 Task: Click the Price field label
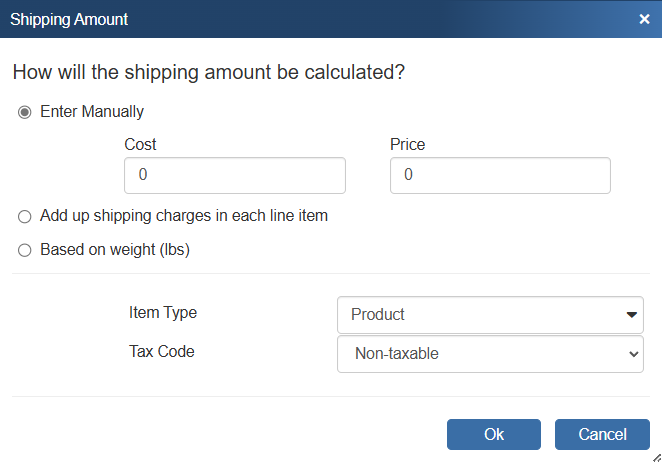click(407, 145)
